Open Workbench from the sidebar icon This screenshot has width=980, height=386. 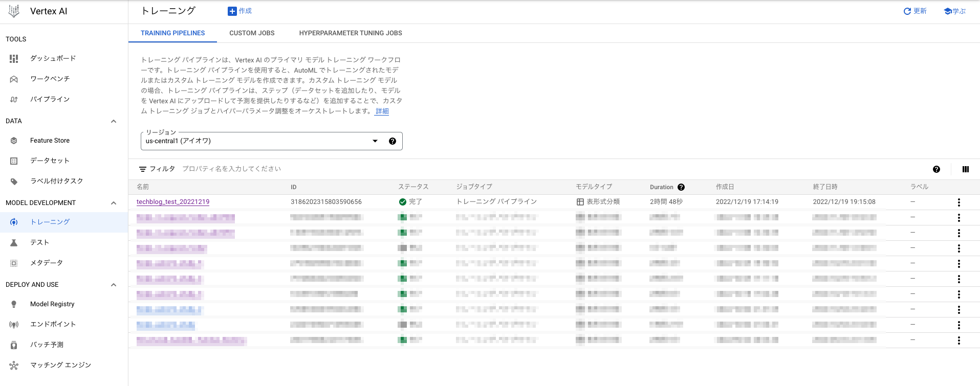14,79
